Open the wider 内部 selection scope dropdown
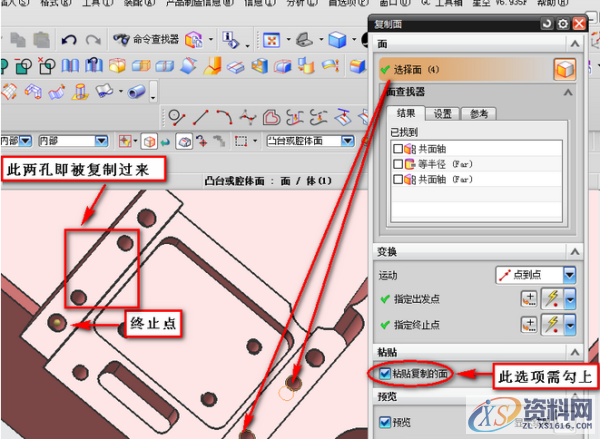 pyautogui.click(x=101, y=141)
